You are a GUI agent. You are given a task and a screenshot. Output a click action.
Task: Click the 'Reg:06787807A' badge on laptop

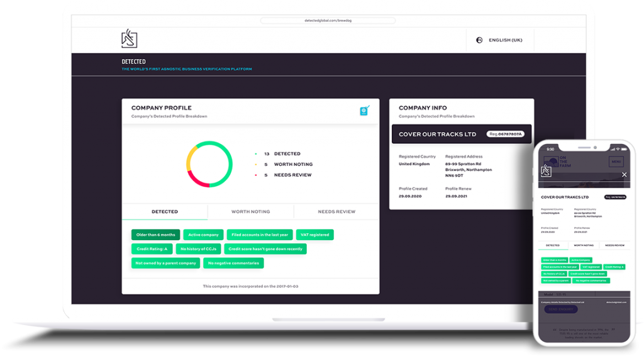[x=505, y=134]
